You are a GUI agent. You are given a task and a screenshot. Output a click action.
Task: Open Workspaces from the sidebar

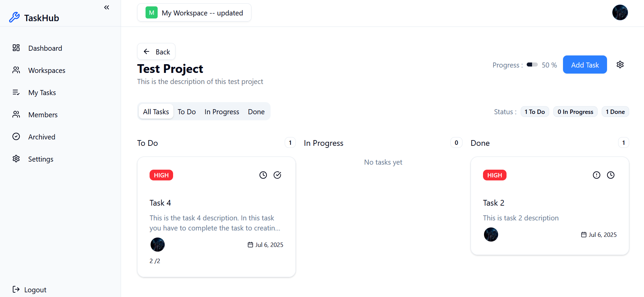[47, 70]
